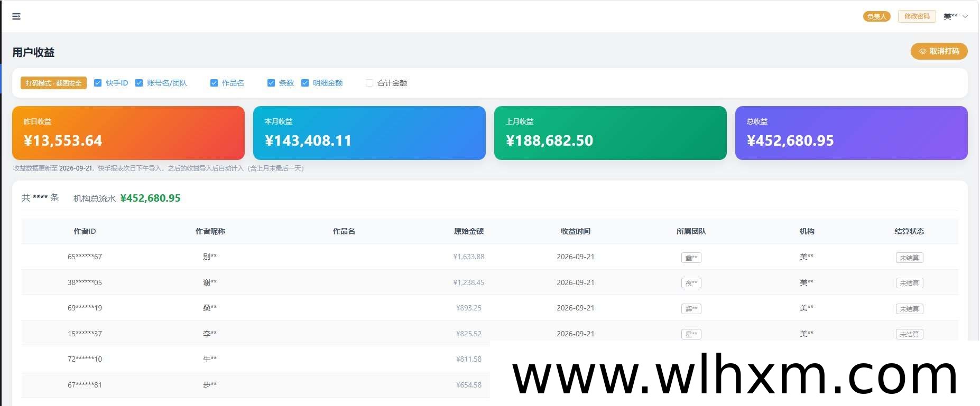Viewport: 980px width, 406px height.
Task: Click the 负责人 role badge
Action: click(x=876, y=16)
